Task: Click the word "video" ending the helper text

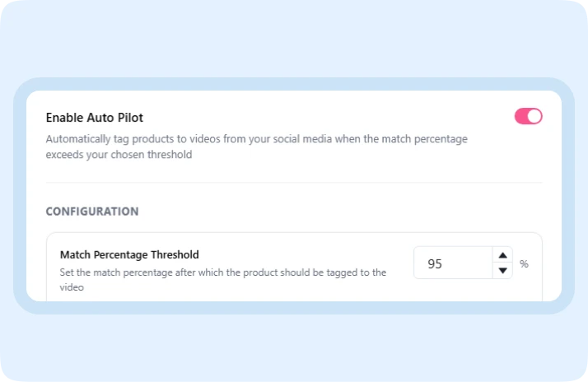Action: [x=72, y=288]
